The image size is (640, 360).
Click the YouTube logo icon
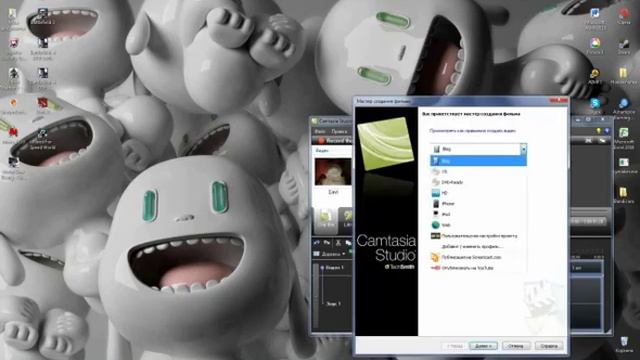[436, 268]
